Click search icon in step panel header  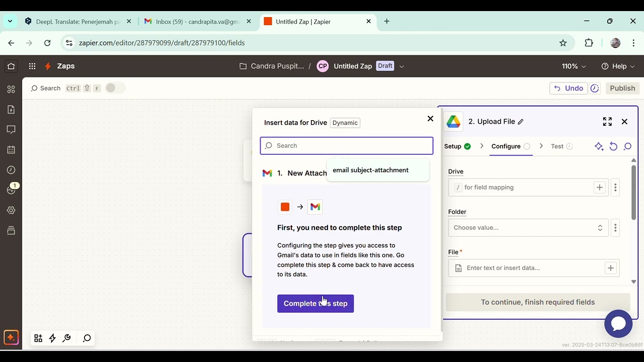(627, 146)
